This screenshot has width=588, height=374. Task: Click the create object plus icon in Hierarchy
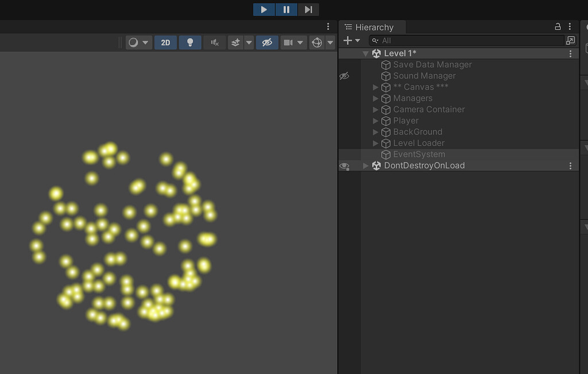click(x=349, y=40)
